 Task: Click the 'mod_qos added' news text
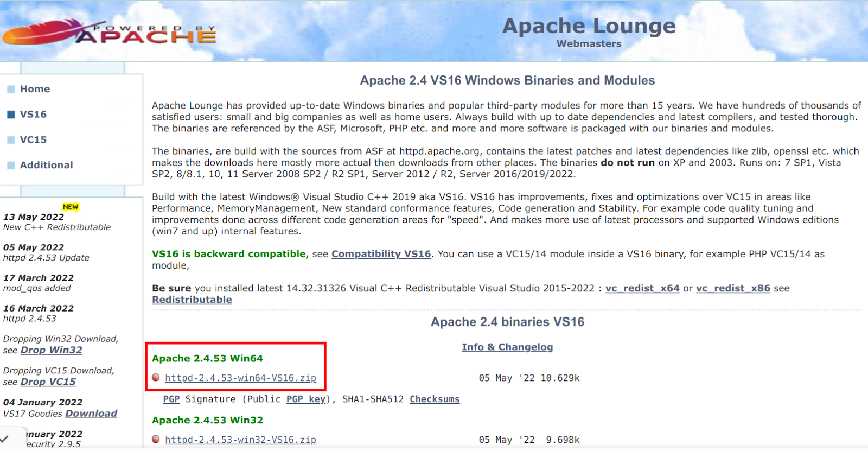37,288
